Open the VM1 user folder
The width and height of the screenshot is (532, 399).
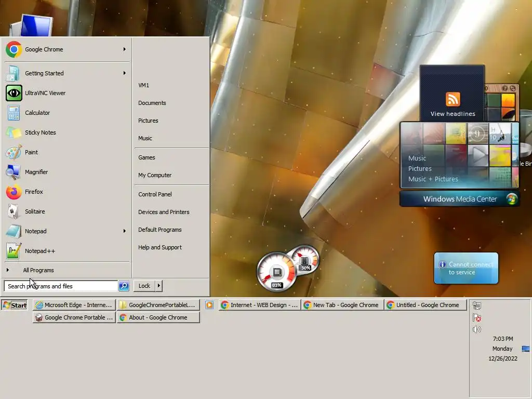143,85
